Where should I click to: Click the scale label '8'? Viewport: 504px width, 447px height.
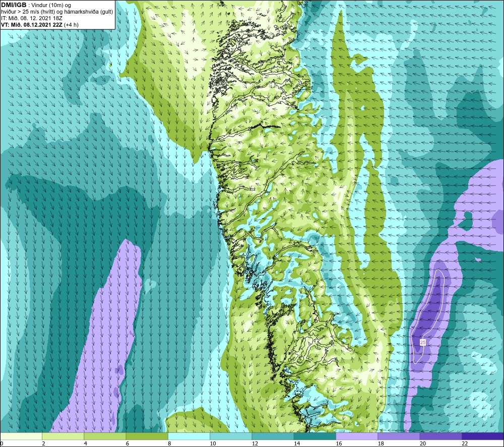pyautogui.click(x=169, y=443)
